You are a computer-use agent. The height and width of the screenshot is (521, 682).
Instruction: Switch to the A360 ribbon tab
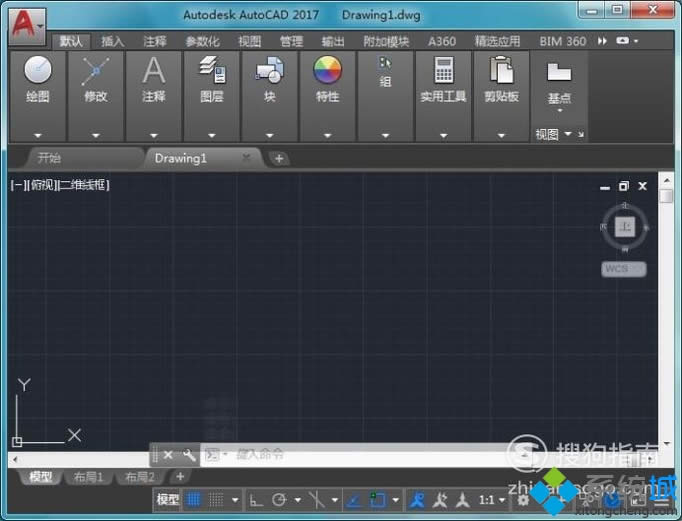pyautogui.click(x=442, y=41)
